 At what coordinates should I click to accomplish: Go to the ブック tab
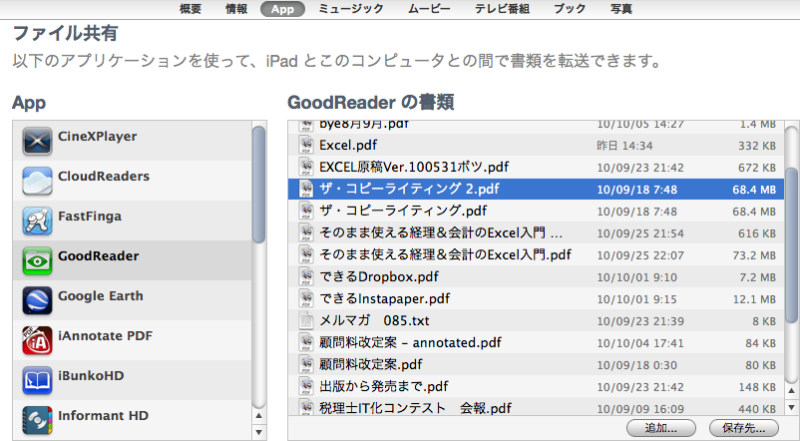click(x=570, y=9)
